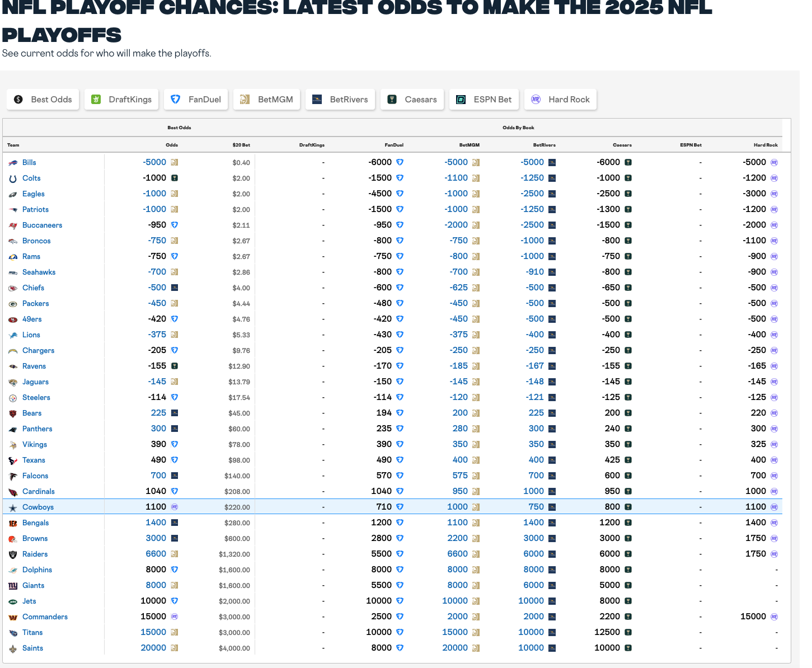Select the Hard Rock tab
Viewport: 812px width, 668px height.
click(561, 100)
